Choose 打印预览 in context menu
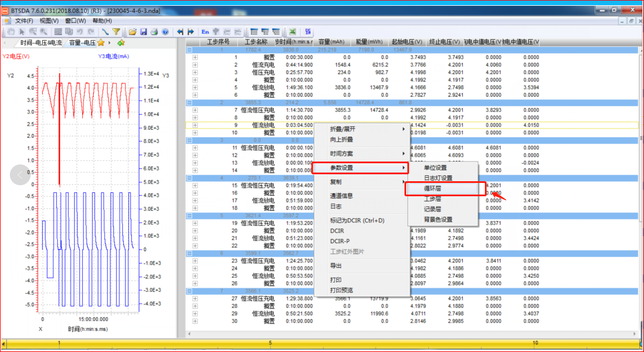Viewport: 644px width, 352px height. (362, 290)
